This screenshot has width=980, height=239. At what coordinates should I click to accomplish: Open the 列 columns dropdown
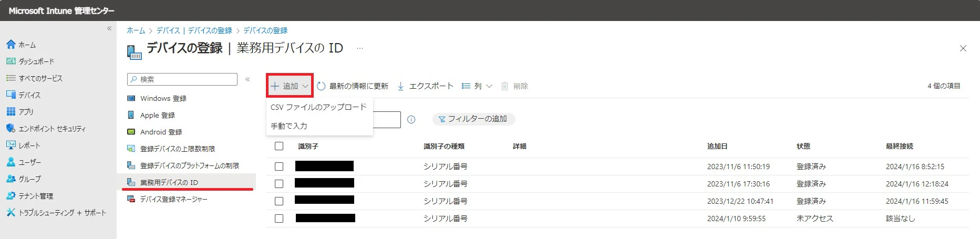(477, 86)
